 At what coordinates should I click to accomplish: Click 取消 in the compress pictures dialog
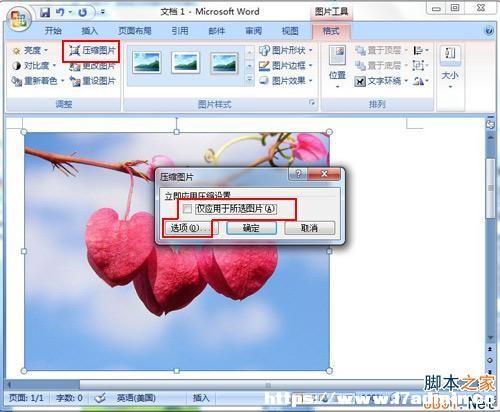pyautogui.click(x=309, y=228)
